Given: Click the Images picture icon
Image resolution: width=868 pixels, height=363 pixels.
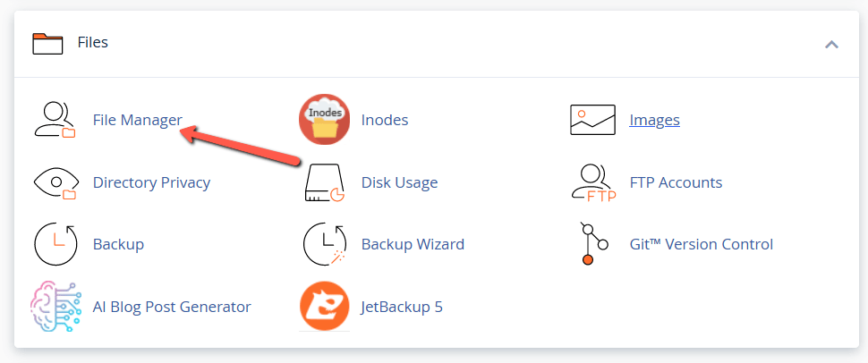Looking at the screenshot, I should (x=592, y=120).
